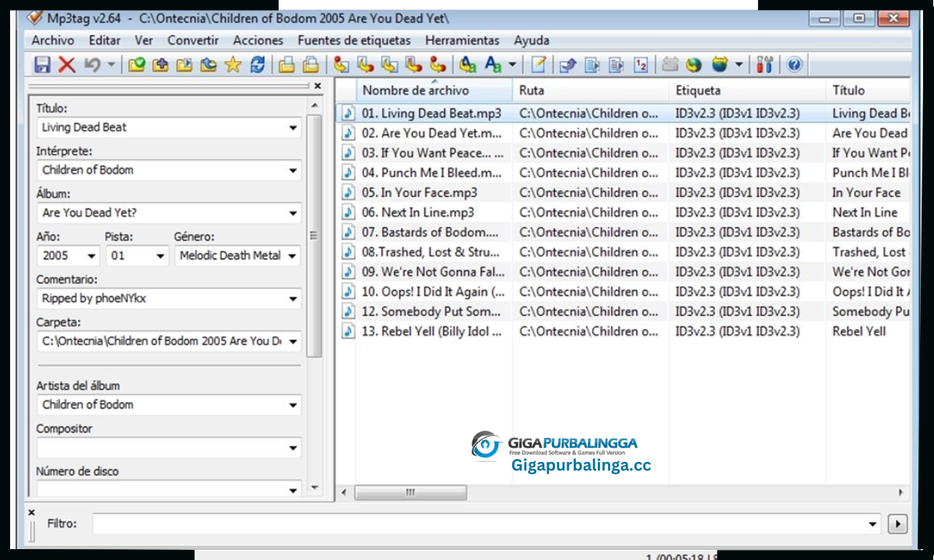Open the Archivo menu

click(x=53, y=40)
